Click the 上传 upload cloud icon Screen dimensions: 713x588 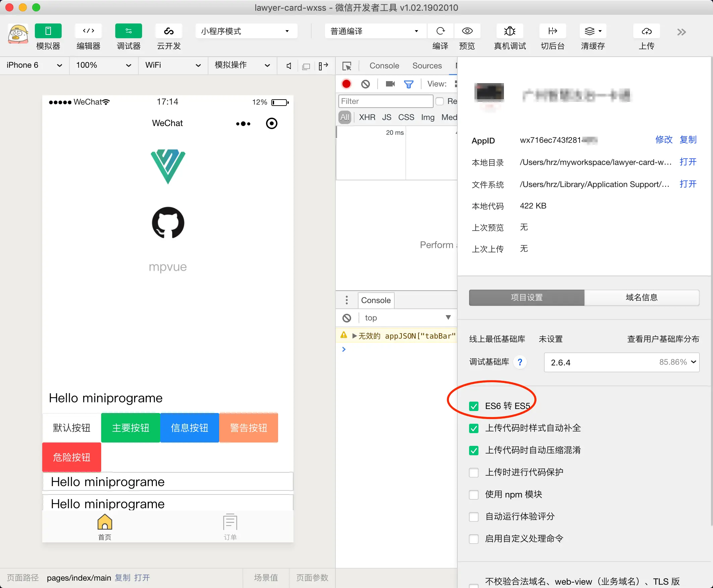(x=646, y=31)
